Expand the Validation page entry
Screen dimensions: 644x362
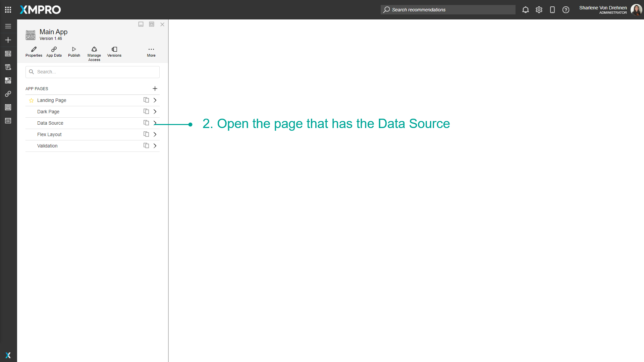[155, 145]
